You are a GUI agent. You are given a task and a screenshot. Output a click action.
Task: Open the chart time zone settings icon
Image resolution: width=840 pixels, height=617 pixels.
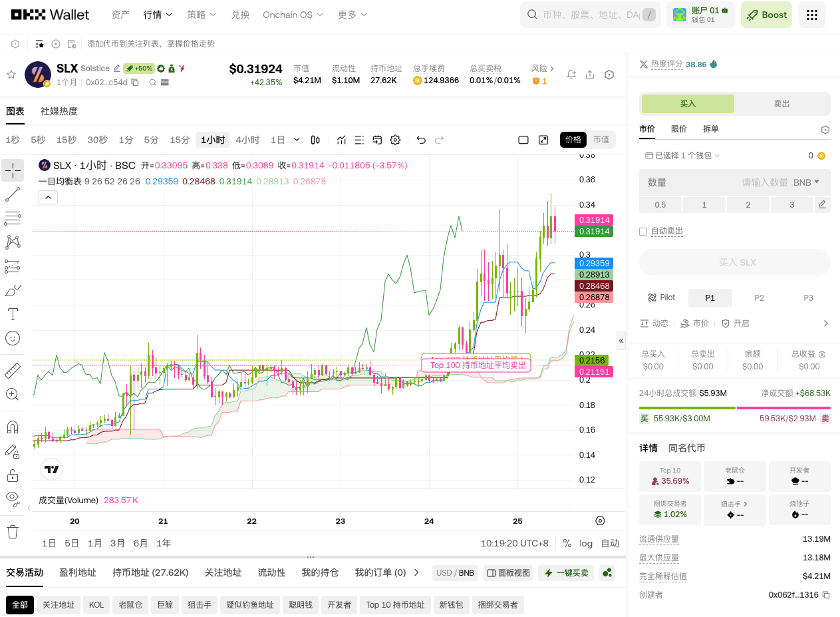[601, 521]
